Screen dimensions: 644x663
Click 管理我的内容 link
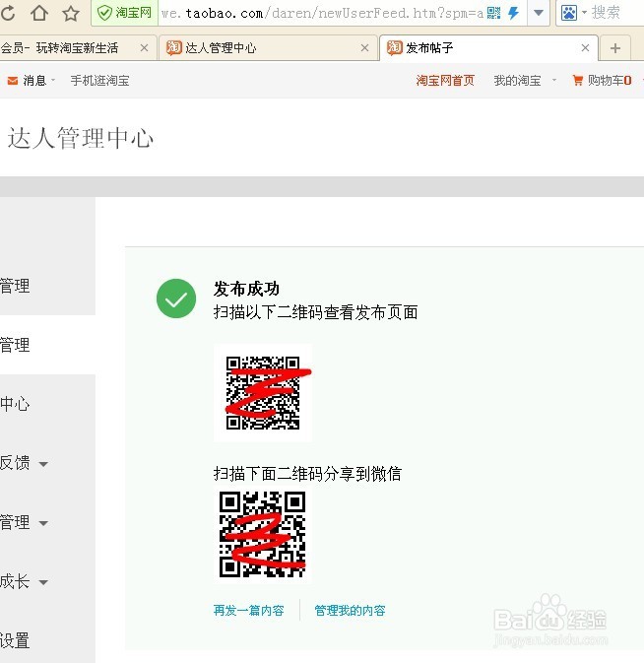[x=350, y=610]
